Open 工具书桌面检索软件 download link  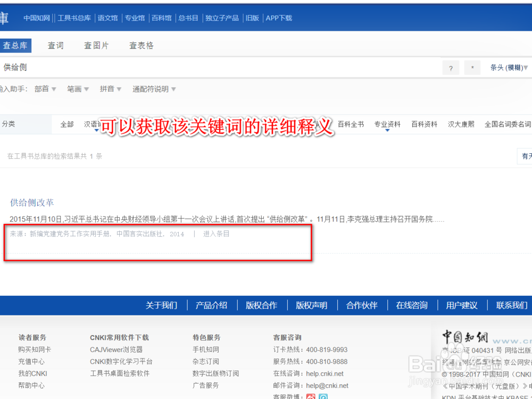click(x=120, y=373)
